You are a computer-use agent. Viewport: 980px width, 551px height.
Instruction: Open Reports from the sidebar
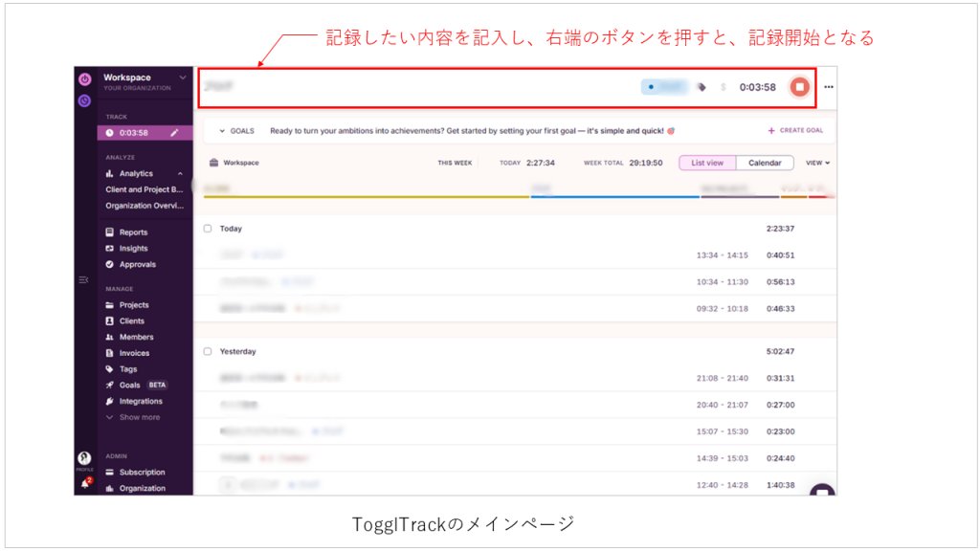coord(133,232)
